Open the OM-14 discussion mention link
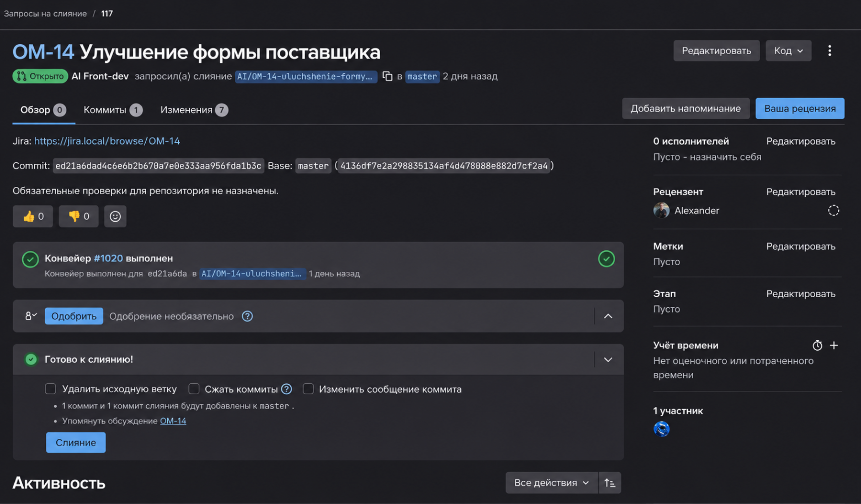This screenshot has width=861, height=504. click(x=173, y=421)
